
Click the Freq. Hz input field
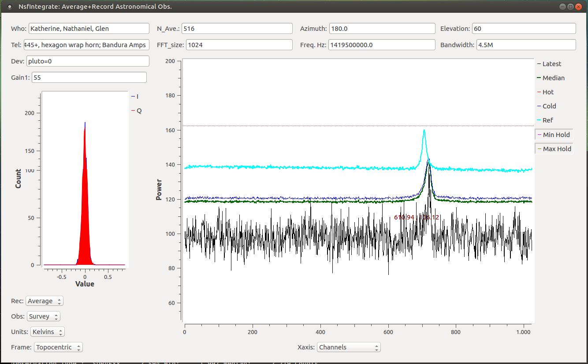click(382, 45)
